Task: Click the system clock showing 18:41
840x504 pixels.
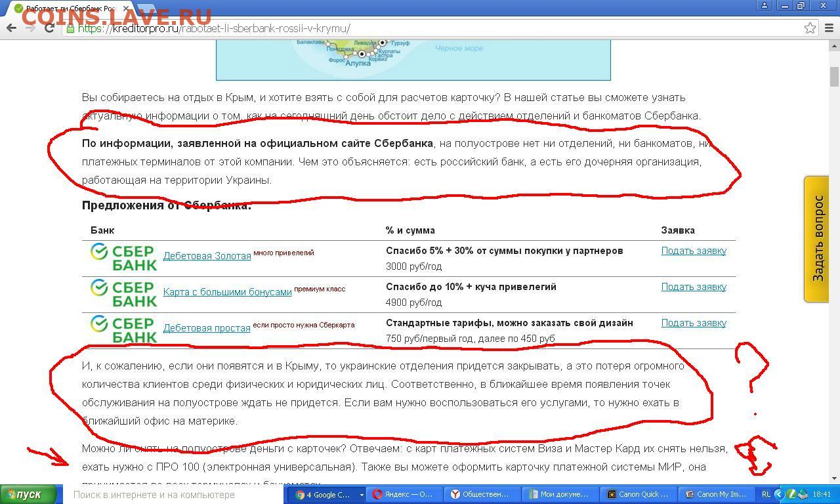Action: pos(822,495)
